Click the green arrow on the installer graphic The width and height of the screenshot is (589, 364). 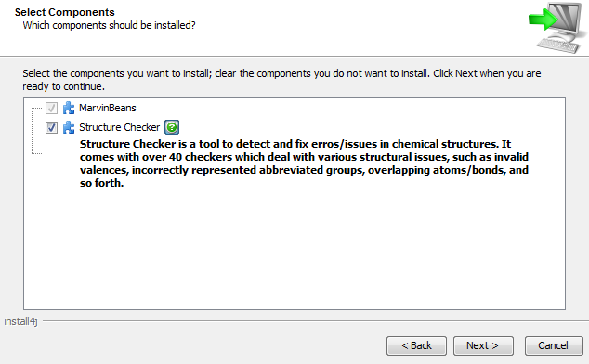(543, 19)
